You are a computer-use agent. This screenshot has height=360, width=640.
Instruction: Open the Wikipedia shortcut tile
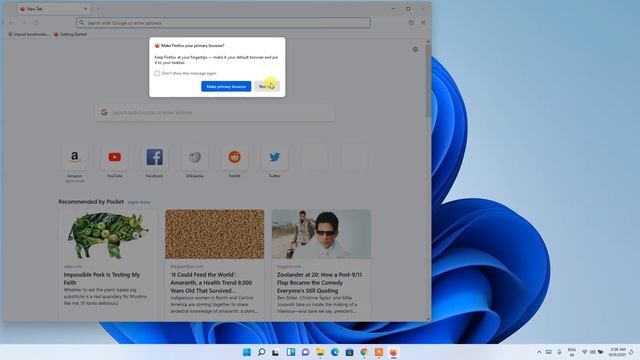tap(195, 157)
